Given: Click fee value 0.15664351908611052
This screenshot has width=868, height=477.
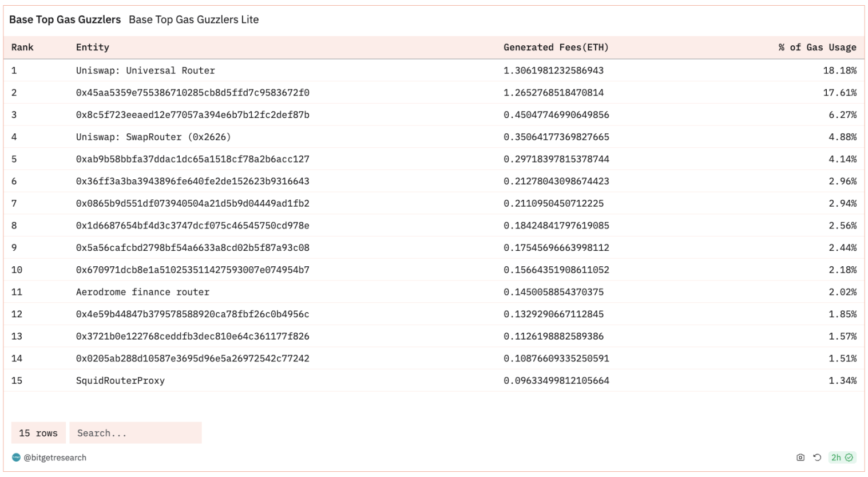Looking at the screenshot, I should pyautogui.click(x=556, y=270).
